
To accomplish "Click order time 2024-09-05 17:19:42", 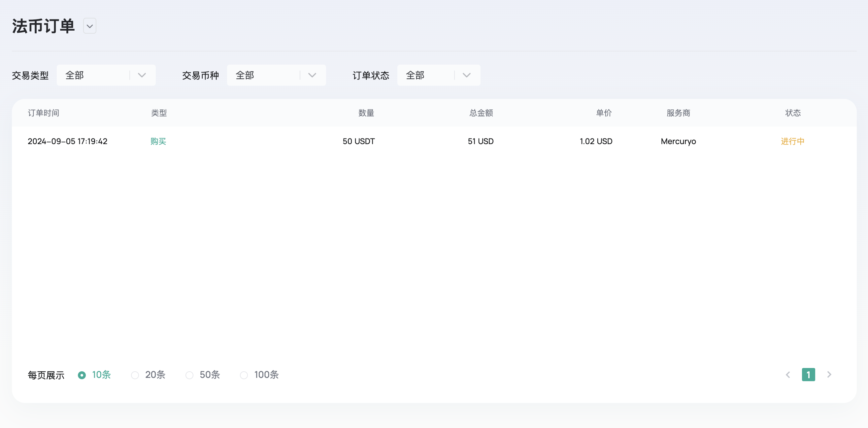I will click(x=67, y=141).
